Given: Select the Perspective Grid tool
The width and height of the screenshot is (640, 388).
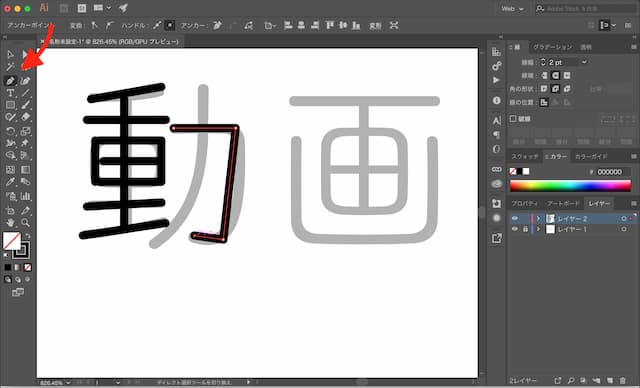Looking at the screenshot, I should point(25,155).
